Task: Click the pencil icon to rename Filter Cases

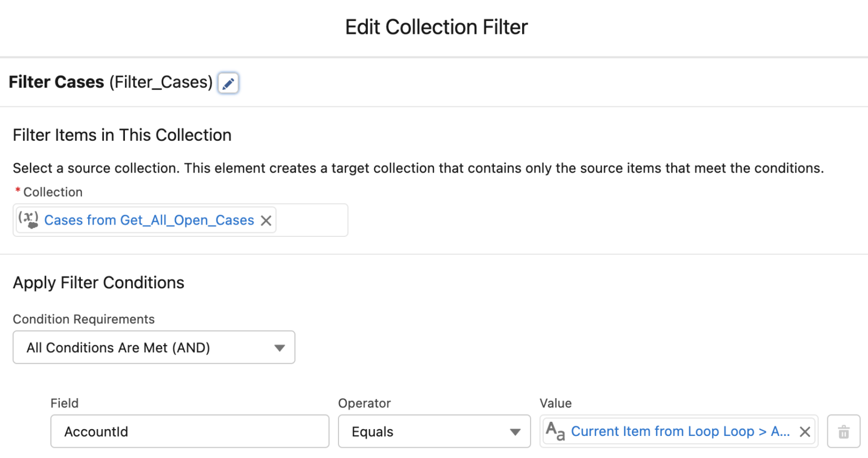Action: pyautogui.click(x=228, y=83)
